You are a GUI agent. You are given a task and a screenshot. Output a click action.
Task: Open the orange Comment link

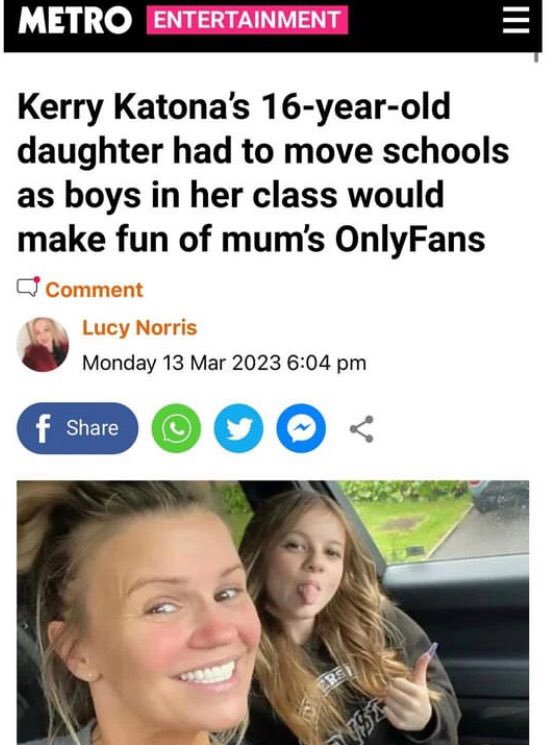coord(94,290)
